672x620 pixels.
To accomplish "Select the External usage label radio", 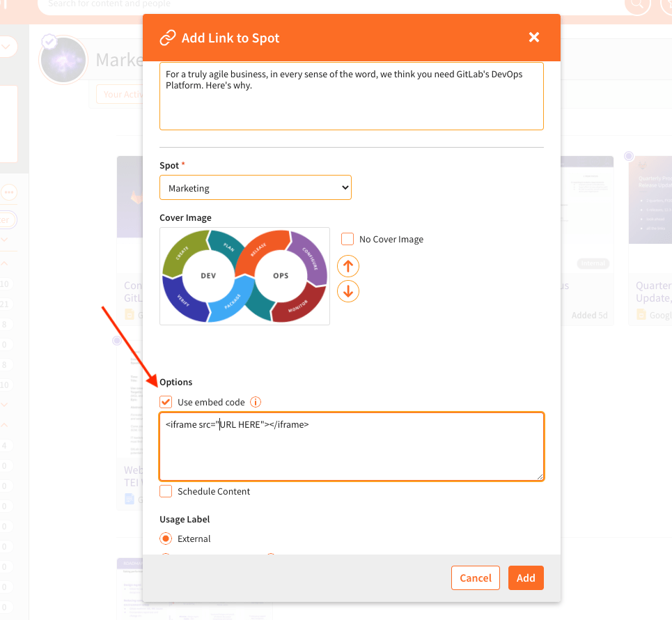I will tap(166, 538).
